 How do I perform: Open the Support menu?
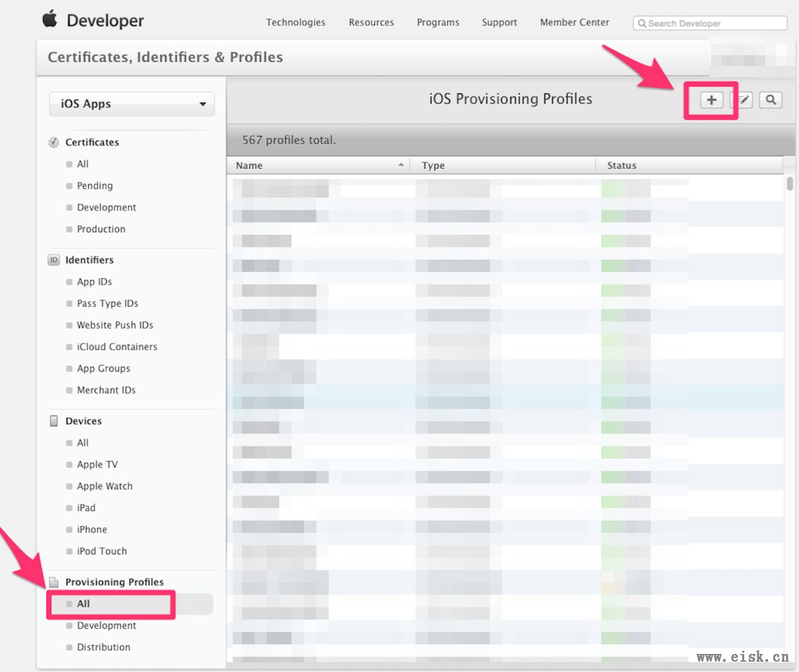pos(499,23)
